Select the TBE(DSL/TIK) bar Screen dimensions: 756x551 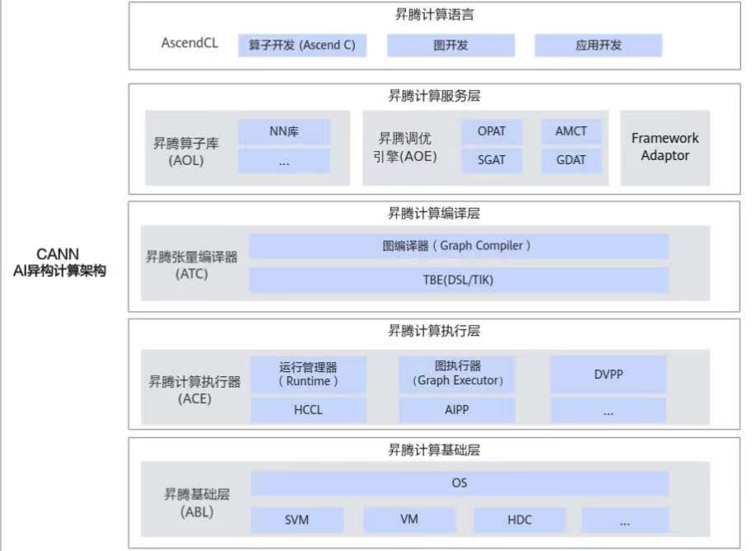pyautogui.click(x=459, y=280)
